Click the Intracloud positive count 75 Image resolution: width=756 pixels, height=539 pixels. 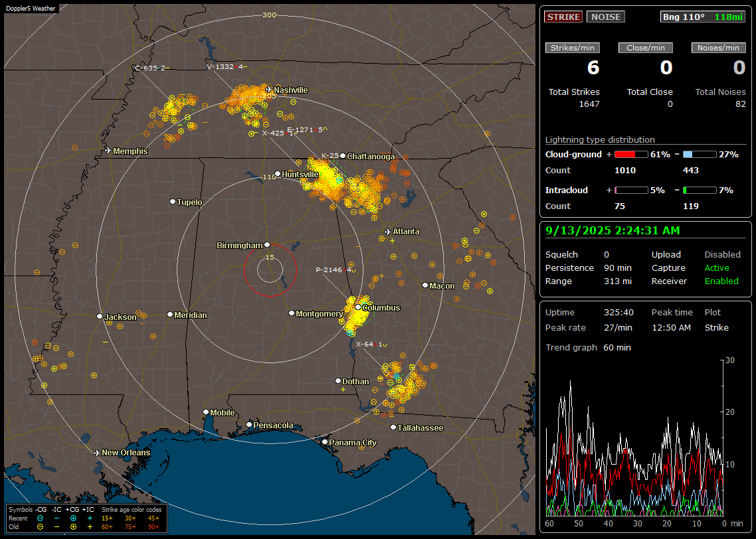[620, 206]
